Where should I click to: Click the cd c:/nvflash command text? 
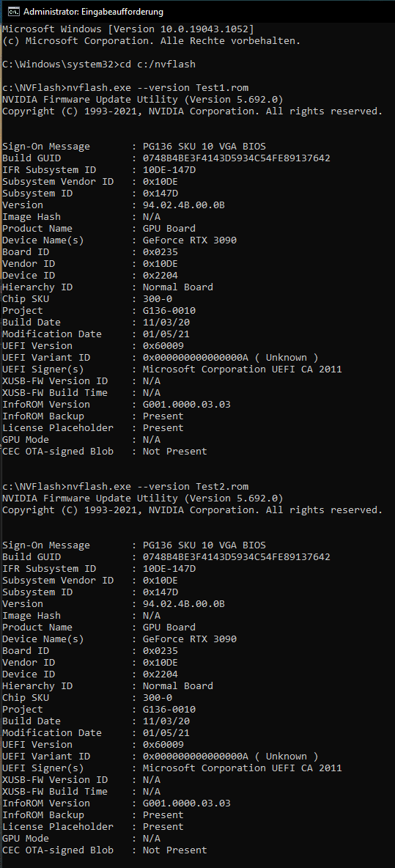click(x=158, y=65)
